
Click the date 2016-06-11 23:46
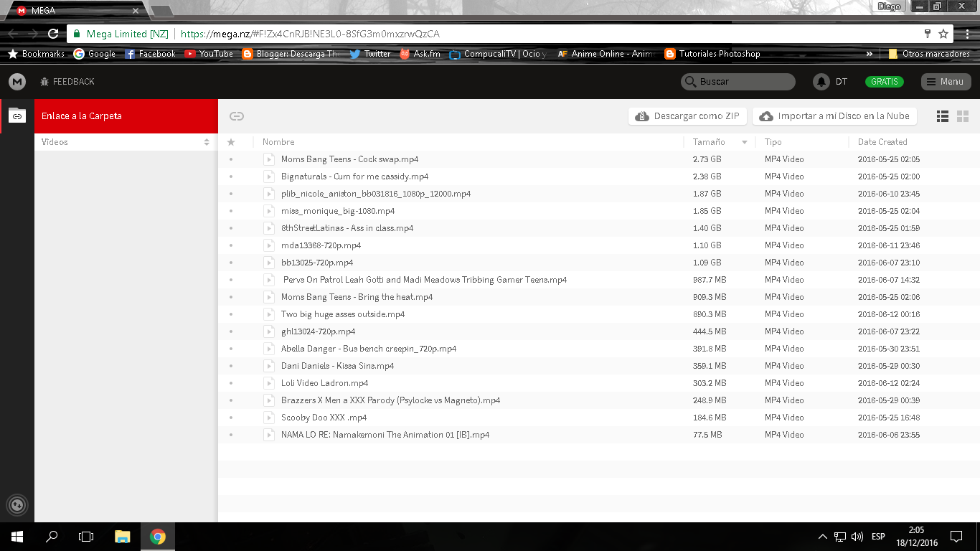pyautogui.click(x=889, y=245)
